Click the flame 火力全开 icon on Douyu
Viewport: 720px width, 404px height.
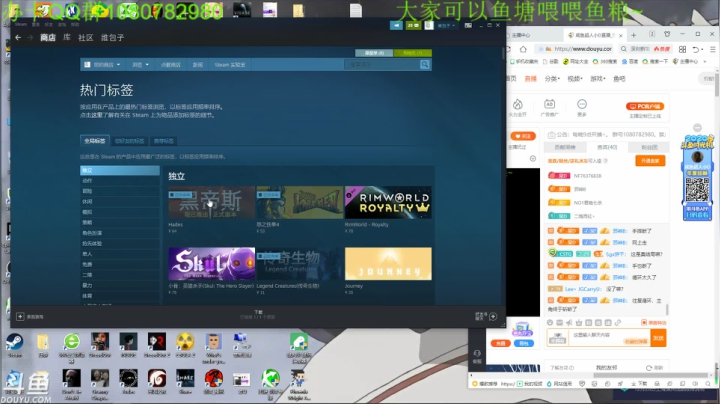click(518, 104)
